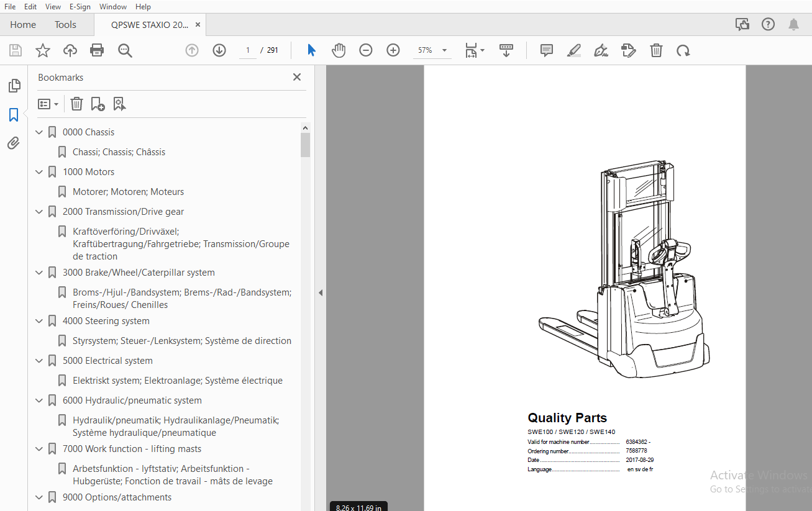Collapse the 1000 Motors bookmark

39,172
